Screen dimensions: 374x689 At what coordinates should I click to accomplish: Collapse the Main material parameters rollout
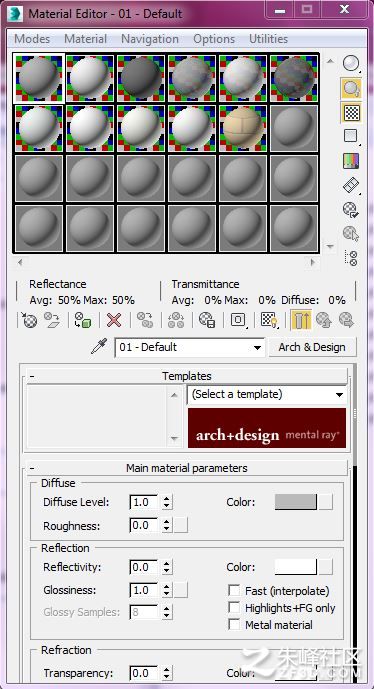click(x=187, y=468)
